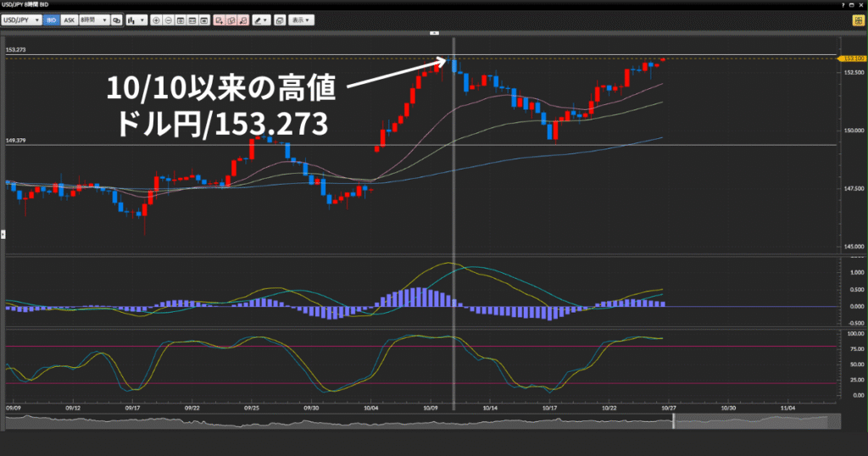This screenshot has height=456, width=868.
Task: Click the third panel layout icon
Action: click(206, 19)
